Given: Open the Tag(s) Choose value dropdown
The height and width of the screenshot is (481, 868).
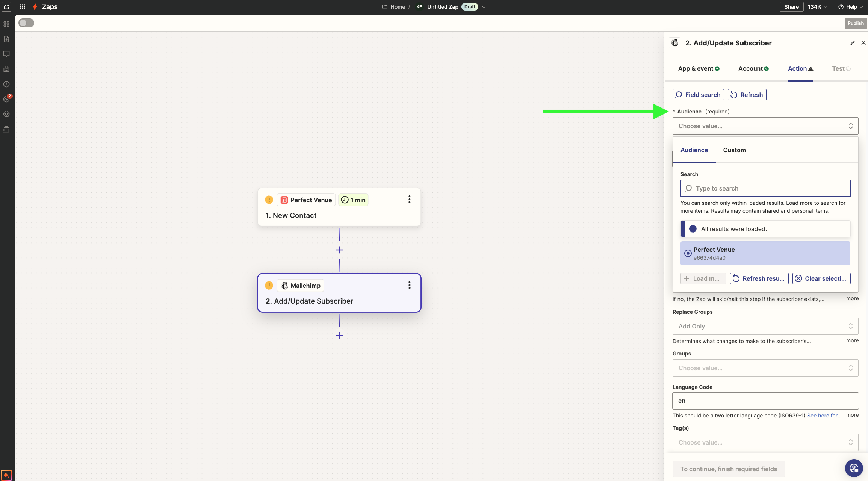Looking at the screenshot, I should coord(765,442).
